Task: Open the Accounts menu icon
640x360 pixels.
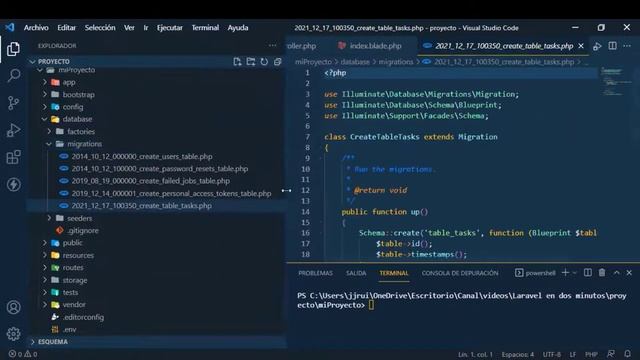Action: (x=13, y=307)
